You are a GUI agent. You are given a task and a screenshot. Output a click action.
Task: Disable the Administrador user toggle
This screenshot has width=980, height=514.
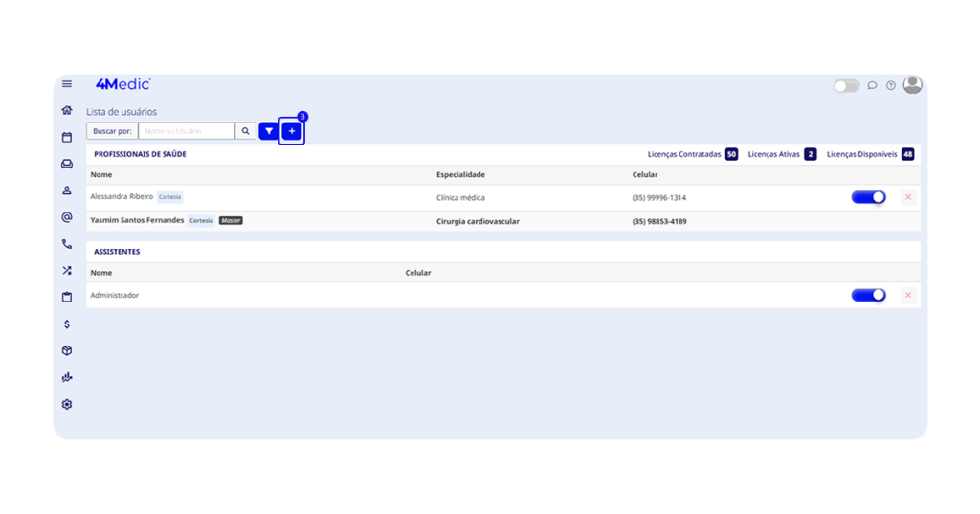tap(868, 295)
